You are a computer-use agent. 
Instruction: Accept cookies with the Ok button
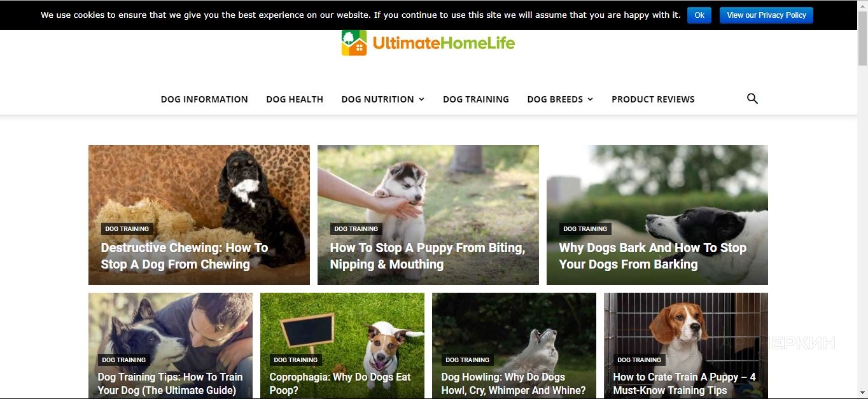pos(699,15)
